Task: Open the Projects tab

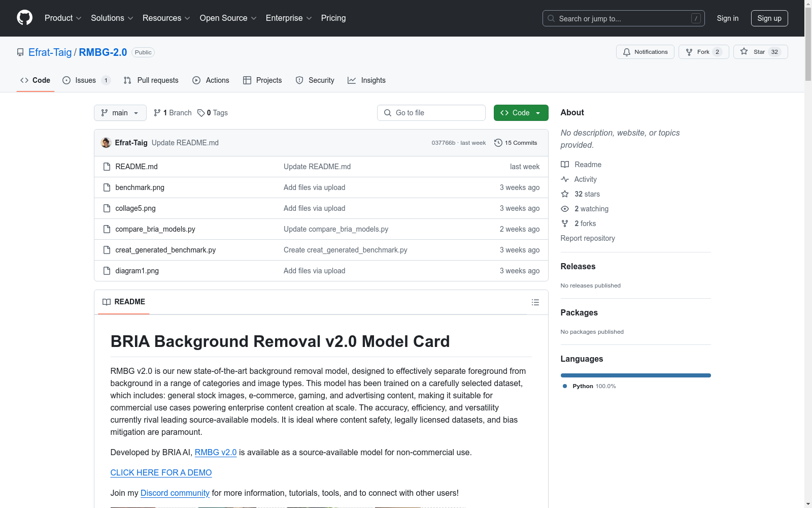Action: tap(262, 80)
